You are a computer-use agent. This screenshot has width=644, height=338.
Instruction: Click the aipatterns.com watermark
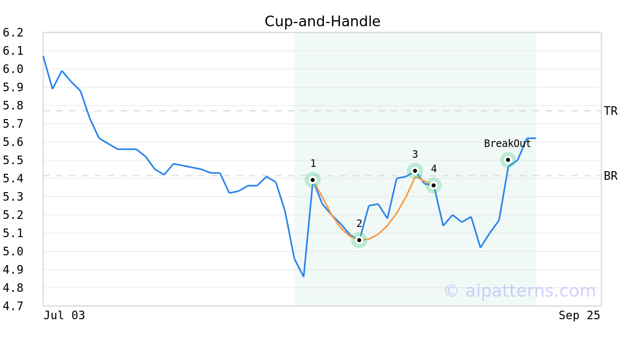[x=519, y=291]
